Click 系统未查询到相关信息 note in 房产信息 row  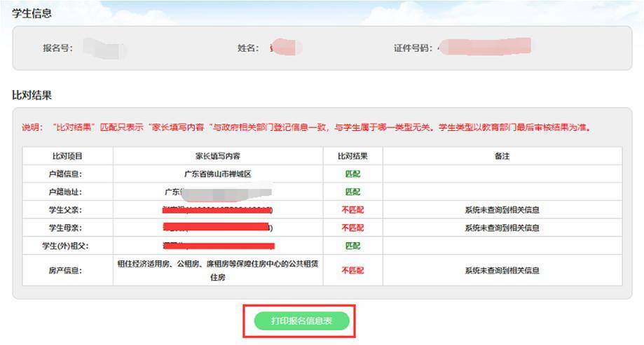(x=502, y=270)
